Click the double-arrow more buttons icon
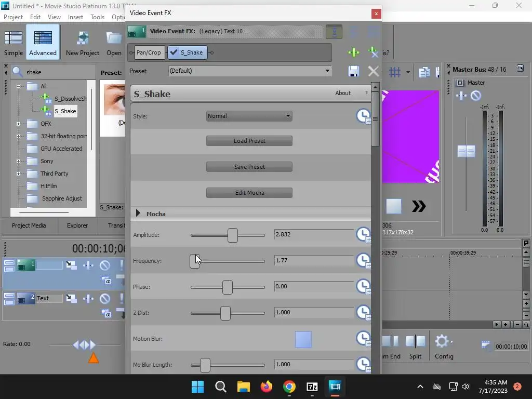The image size is (532, 399). [x=419, y=206]
